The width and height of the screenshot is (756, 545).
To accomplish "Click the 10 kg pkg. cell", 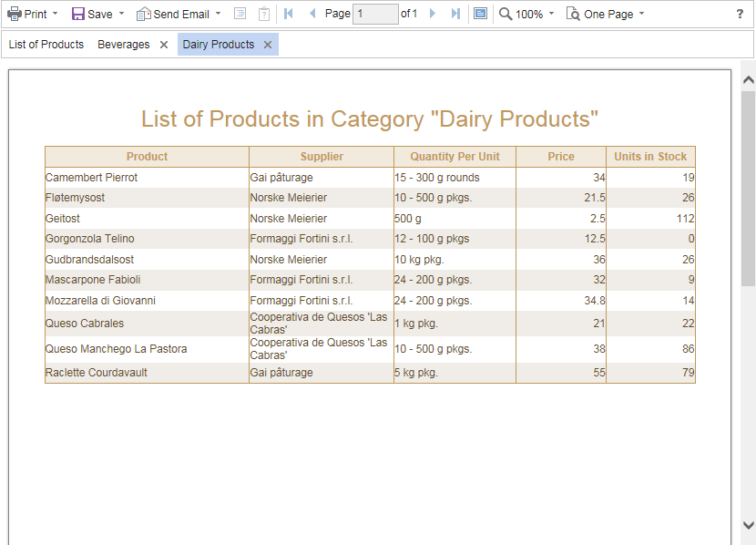I will pos(455,260).
